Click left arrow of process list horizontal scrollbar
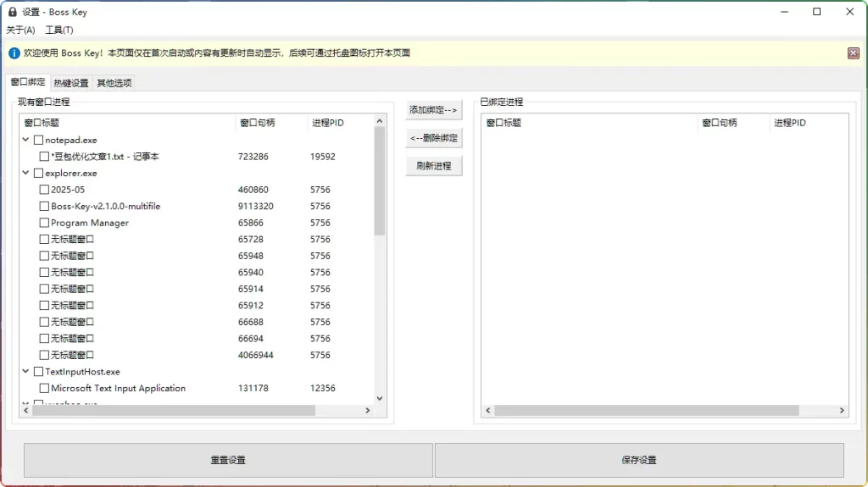 tap(26, 411)
